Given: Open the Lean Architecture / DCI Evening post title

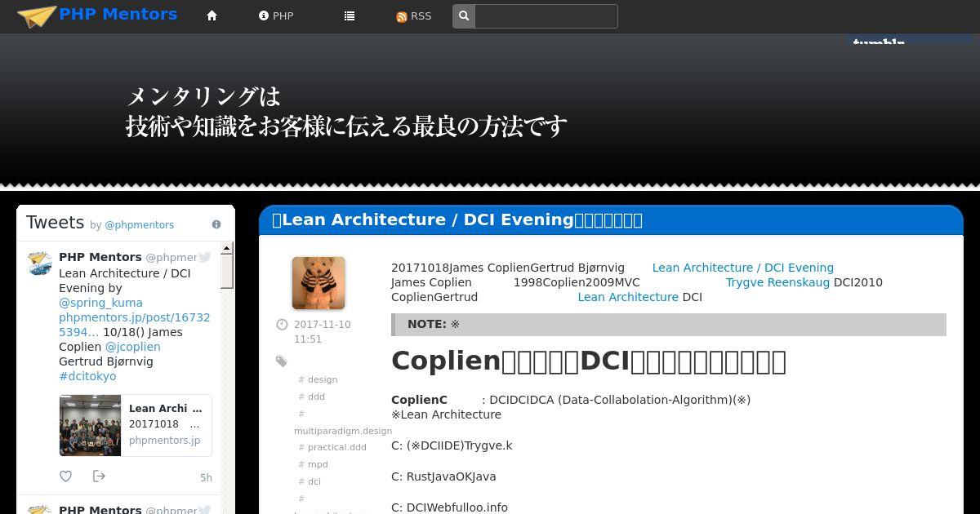Looking at the screenshot, I should click(x=457, y=219).
